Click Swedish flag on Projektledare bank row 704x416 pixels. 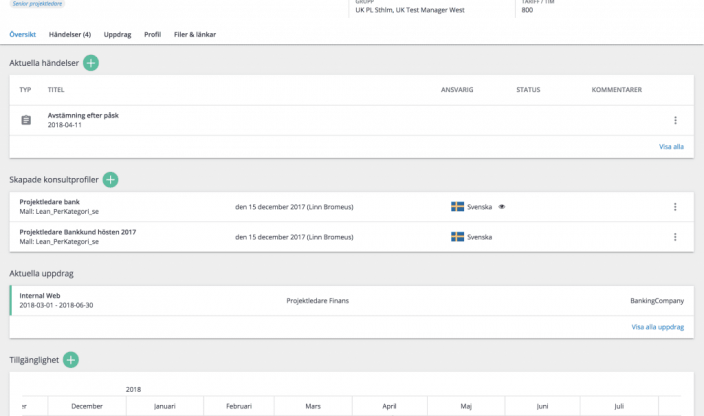(x=457, y=207)
